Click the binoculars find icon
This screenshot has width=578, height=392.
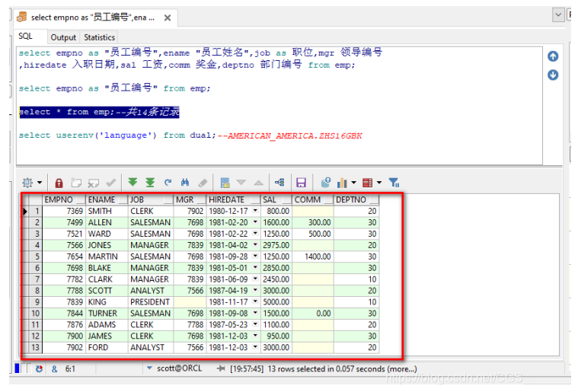point(185,183)
